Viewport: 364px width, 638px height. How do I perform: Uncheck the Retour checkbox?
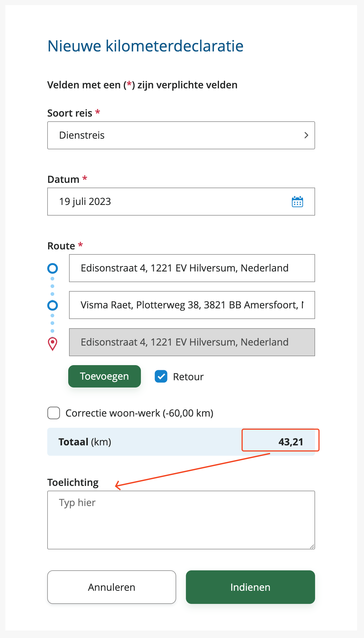pyautogui.click(x=161, y=376)
